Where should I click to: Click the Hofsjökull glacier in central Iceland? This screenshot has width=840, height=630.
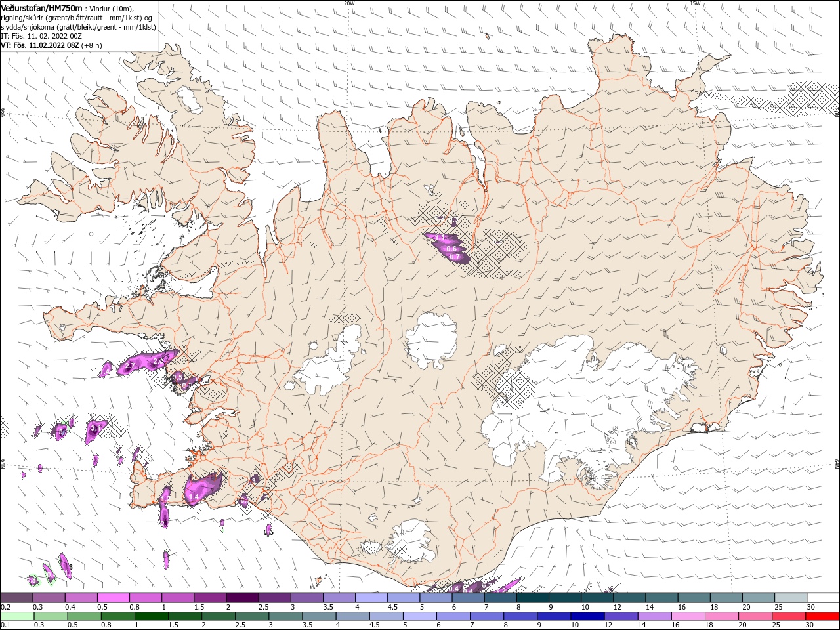coord(431,340)
